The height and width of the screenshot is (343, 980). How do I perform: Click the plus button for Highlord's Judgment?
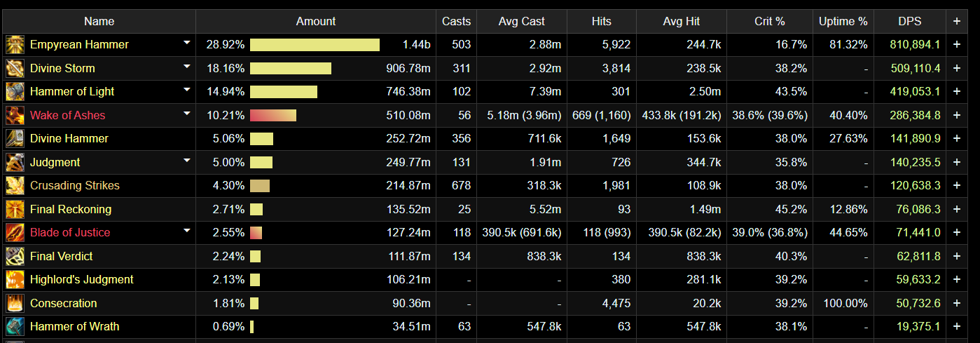(957, 280)
